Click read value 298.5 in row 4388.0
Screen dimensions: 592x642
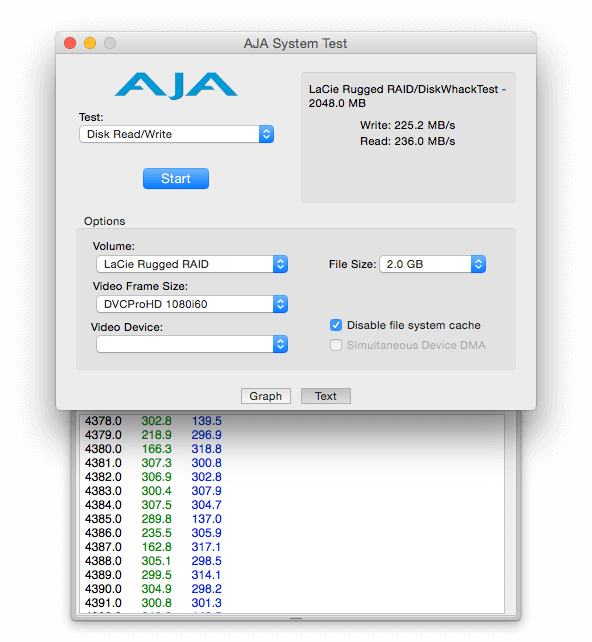click(x=207, y=561)
